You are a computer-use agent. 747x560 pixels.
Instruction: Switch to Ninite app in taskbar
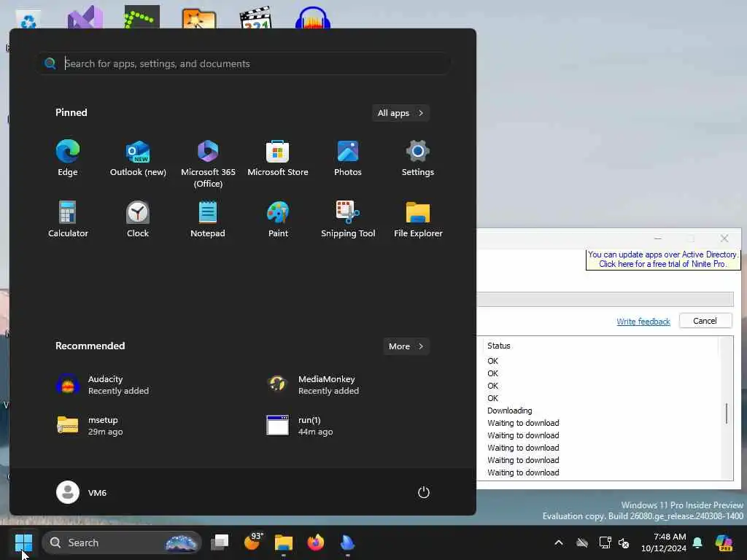pyautogui.click(x=348, y=542)
